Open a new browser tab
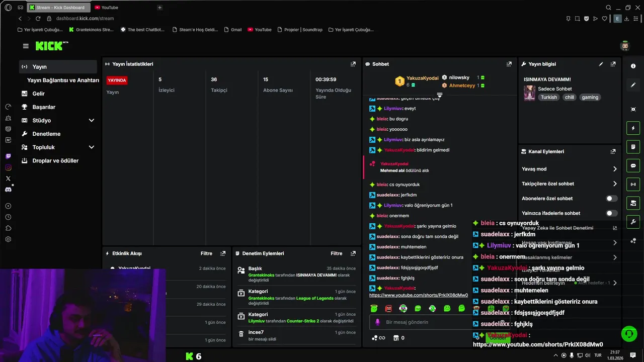 click(159, 8)
